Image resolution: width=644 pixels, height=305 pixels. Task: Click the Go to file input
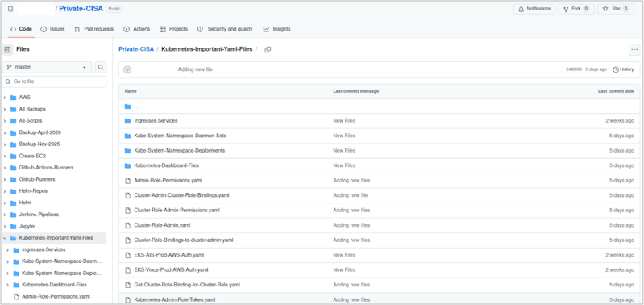pos(54,81)
